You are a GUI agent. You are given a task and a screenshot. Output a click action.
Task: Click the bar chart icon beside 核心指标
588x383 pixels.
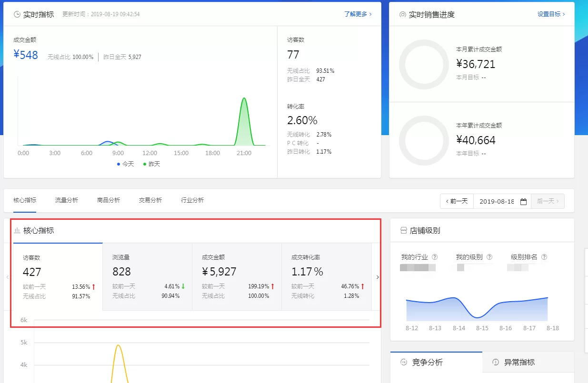tap(17, 230)
